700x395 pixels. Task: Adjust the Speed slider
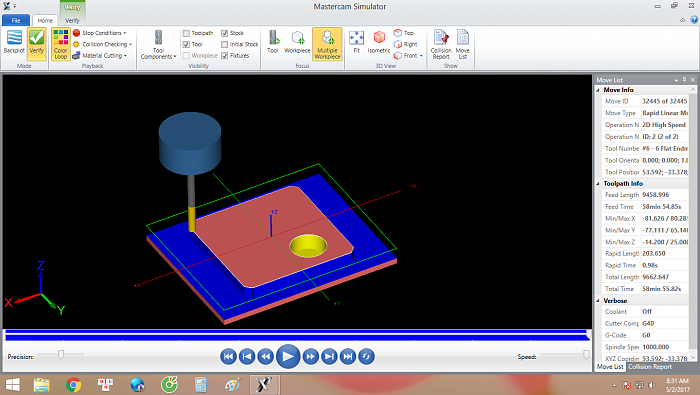tap(586, 354)
